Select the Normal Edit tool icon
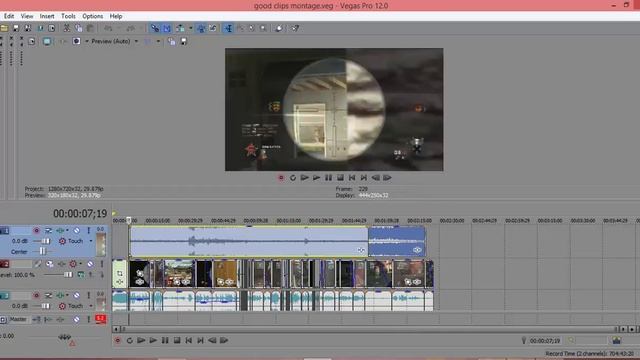This screenshot has width=640, height=360. 228,28
